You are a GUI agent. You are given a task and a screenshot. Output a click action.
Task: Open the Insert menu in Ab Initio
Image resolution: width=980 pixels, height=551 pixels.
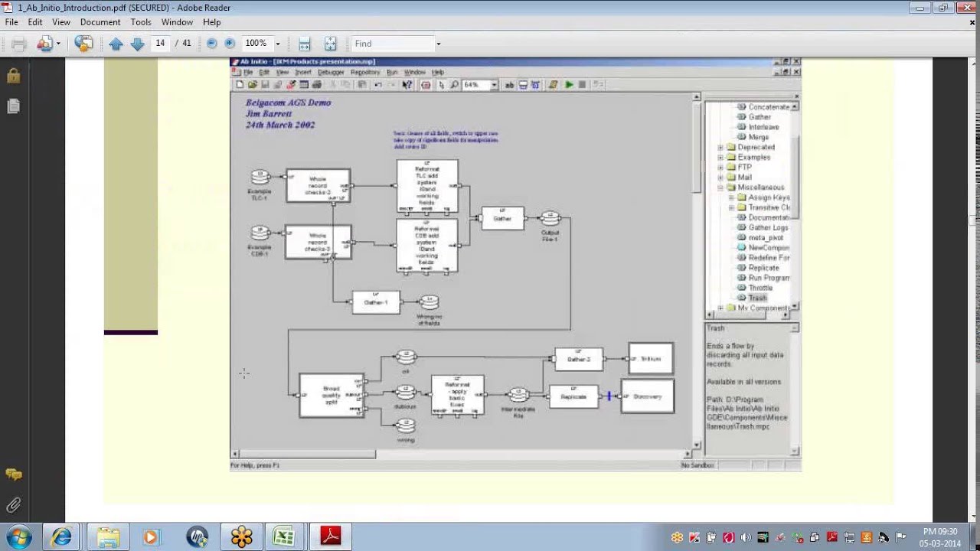point(303,72)
